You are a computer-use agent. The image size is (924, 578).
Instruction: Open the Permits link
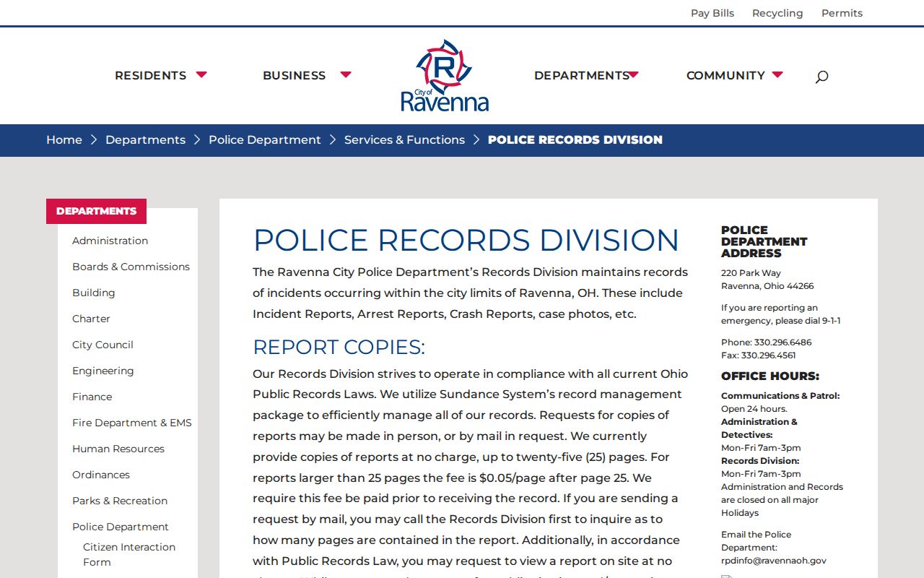click(x=842, y=13)
